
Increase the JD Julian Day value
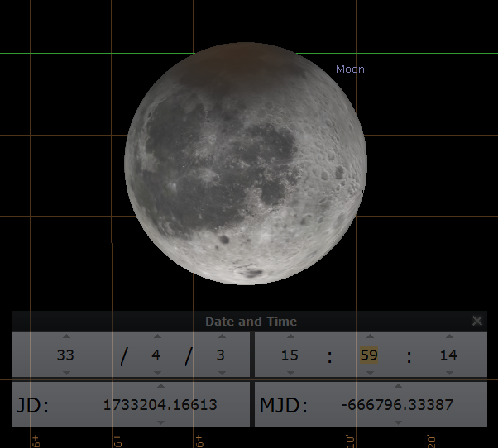pyautogui.click(x=160, y=386)
